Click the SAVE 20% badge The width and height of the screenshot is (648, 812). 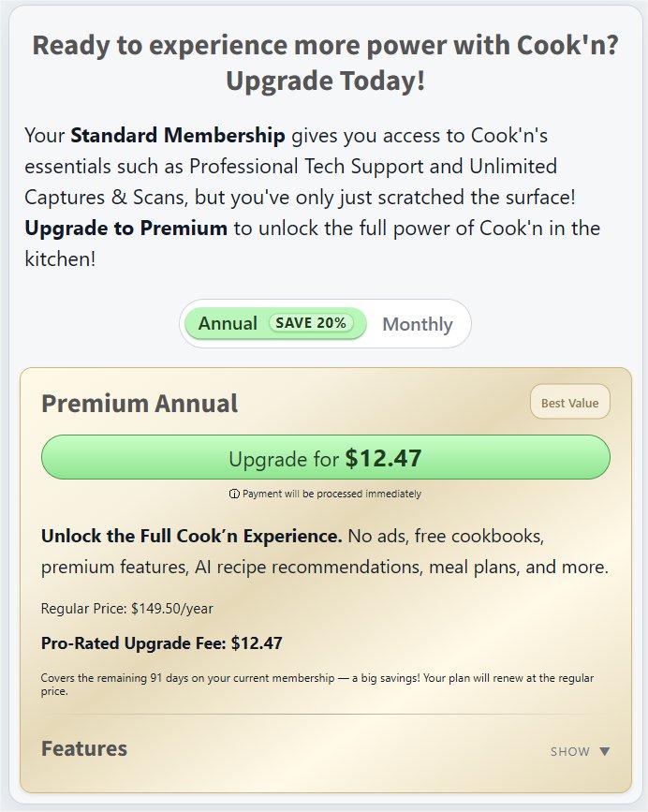point(311,323)
